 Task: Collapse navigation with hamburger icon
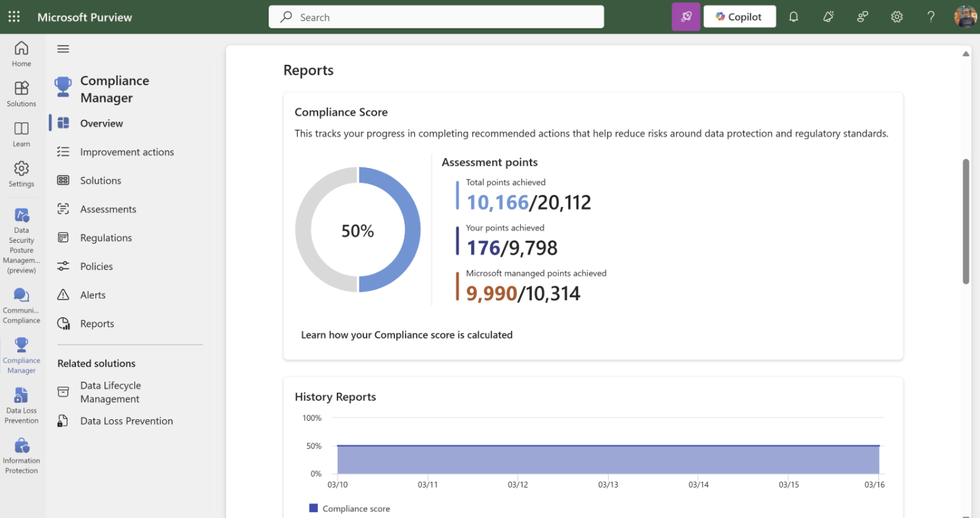coord(63,49)
